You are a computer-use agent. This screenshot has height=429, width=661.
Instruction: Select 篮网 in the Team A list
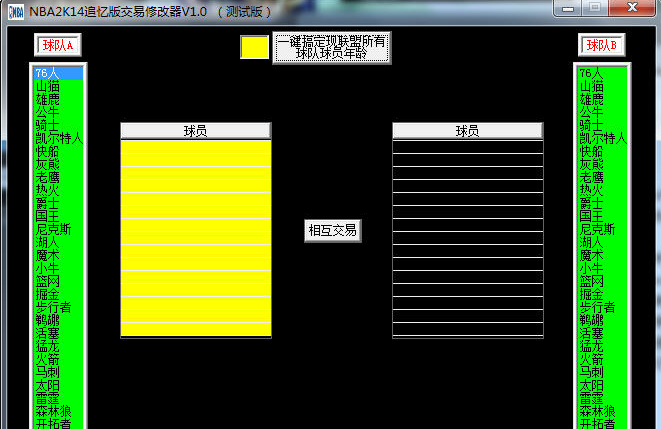[x=59, y=281]
